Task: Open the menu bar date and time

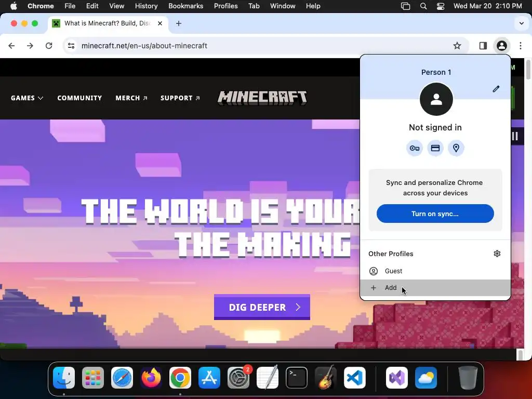Action: (x=487, y=6)
